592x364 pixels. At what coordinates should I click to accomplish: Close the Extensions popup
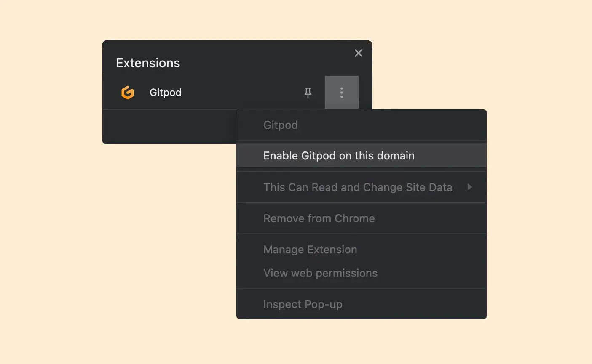(359, 53)
